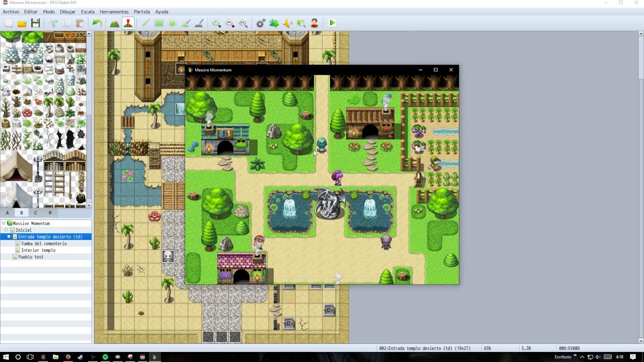The height and width of the screenshot is (362, 644).
Task: Open the Archivo menu
Action: pyautogui.click(x=11, y=12)
